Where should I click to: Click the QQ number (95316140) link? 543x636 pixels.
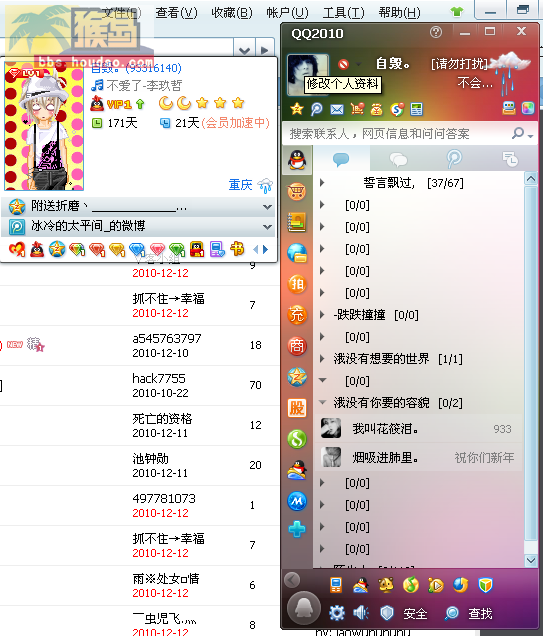pyautogui.click(x=154, y=68)
